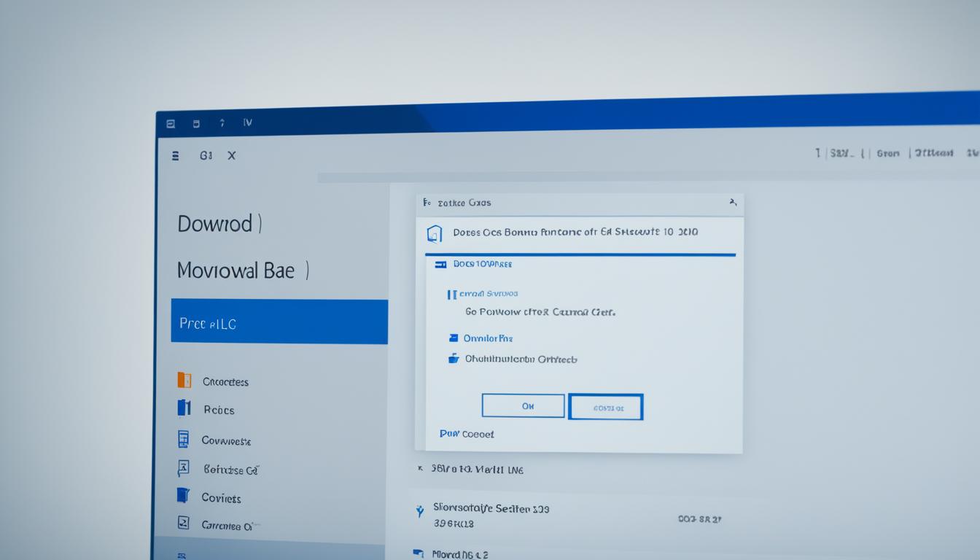
Task: Select the Bofrdcse Gd sidebar entry
Action: [x=230, y=470]
